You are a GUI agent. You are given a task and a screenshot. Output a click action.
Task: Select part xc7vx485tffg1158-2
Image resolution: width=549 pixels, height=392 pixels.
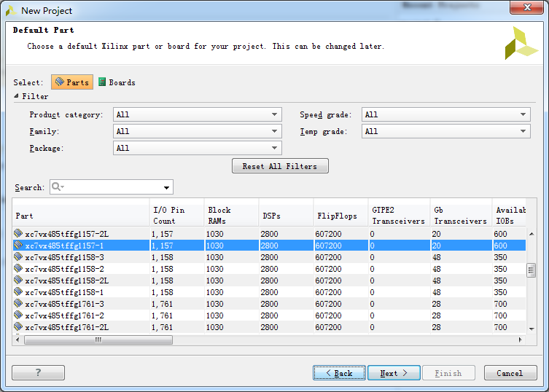point(269,268)
